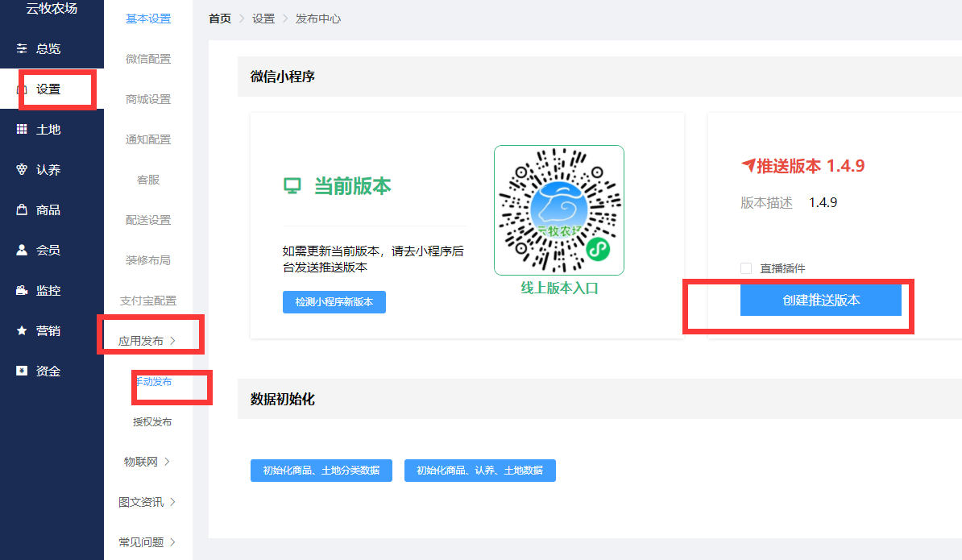Expand the 应用发布 submenu chevron

(173, 340)
